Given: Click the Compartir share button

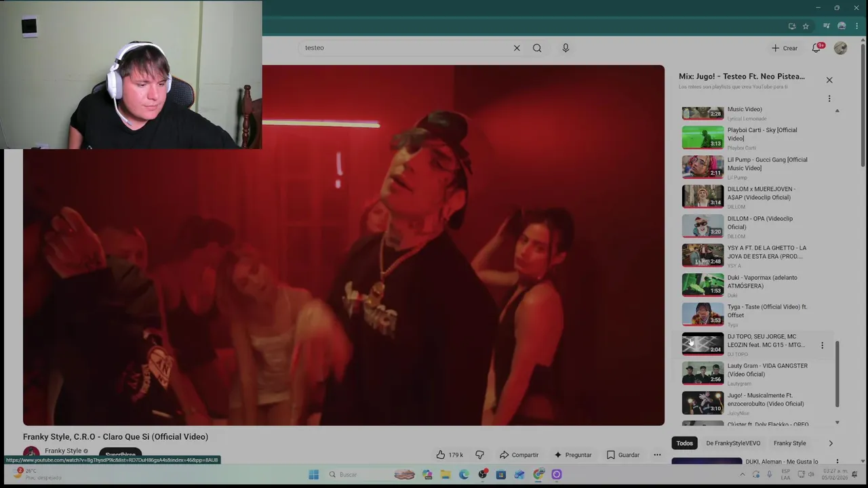Looking at the screenshot, I should click(x=519, y=455).
